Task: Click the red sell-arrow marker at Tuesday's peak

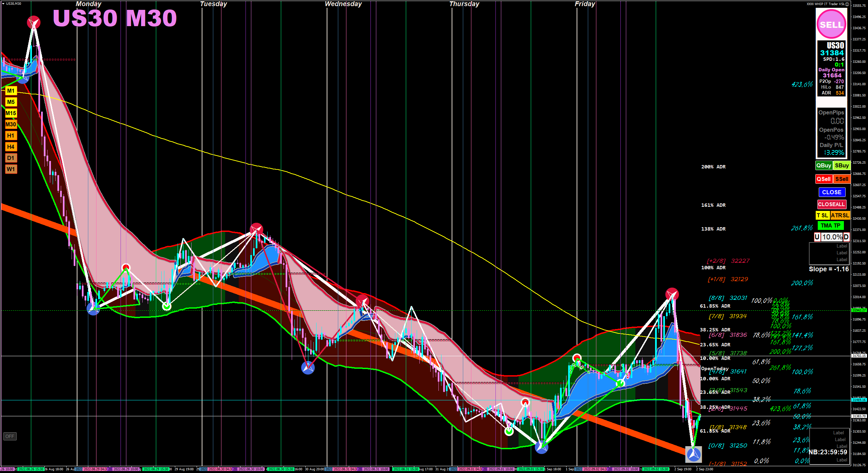Action: click(x=256, y=230)
